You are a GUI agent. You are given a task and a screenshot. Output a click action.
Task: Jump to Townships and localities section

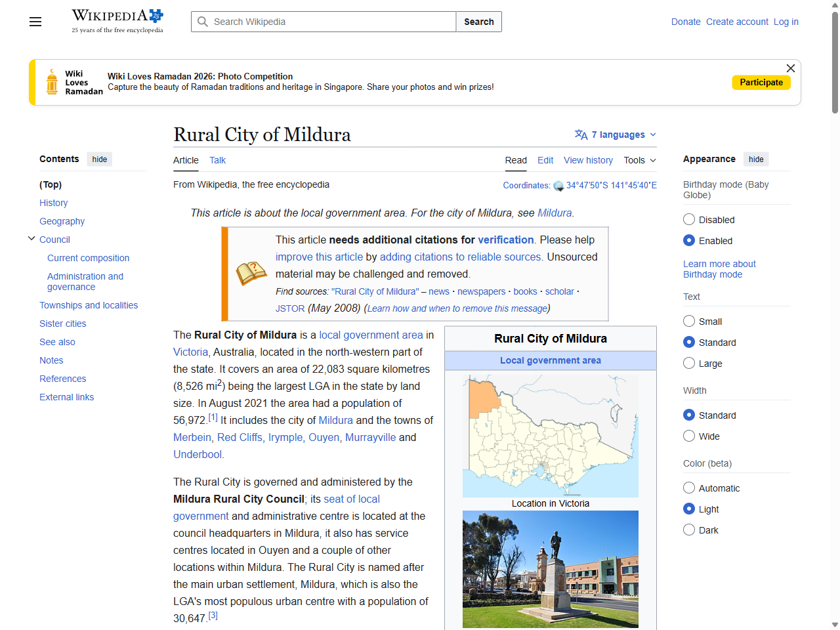coord(89,305)
